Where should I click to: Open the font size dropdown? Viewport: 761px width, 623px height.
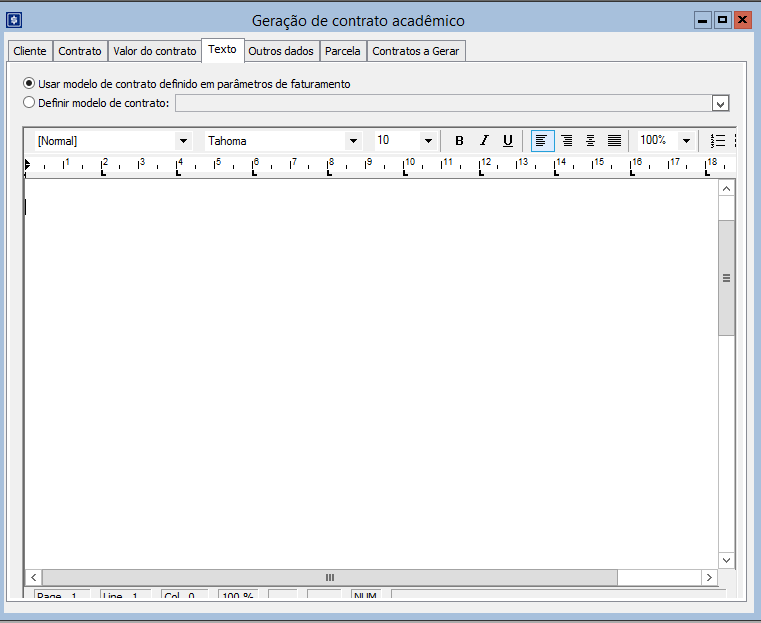tap(428, 141)
